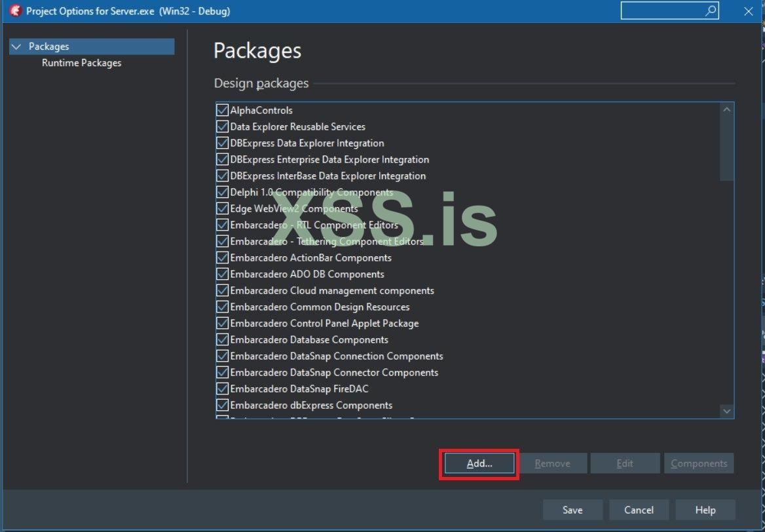Viewport: 765px width, 532px height.
Task: Click the search magnifier icon in title bar
Action: [x=711, y=10]
